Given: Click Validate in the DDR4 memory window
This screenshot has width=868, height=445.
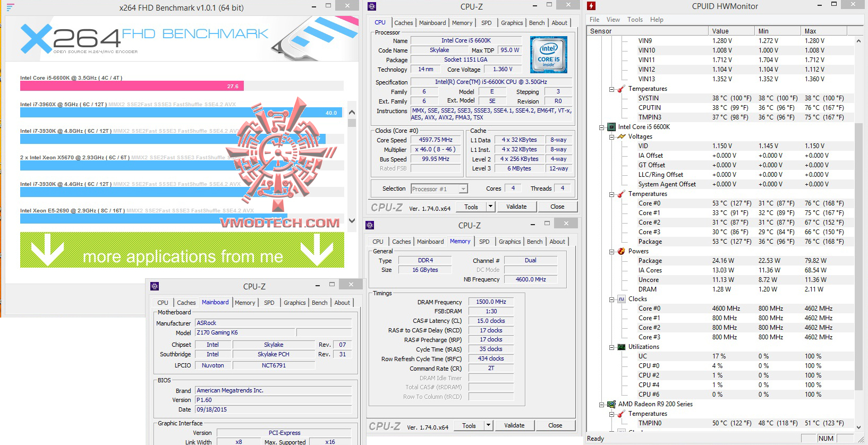Looking at the screenshot, I should pyautogui.click(x=514, y=425).
